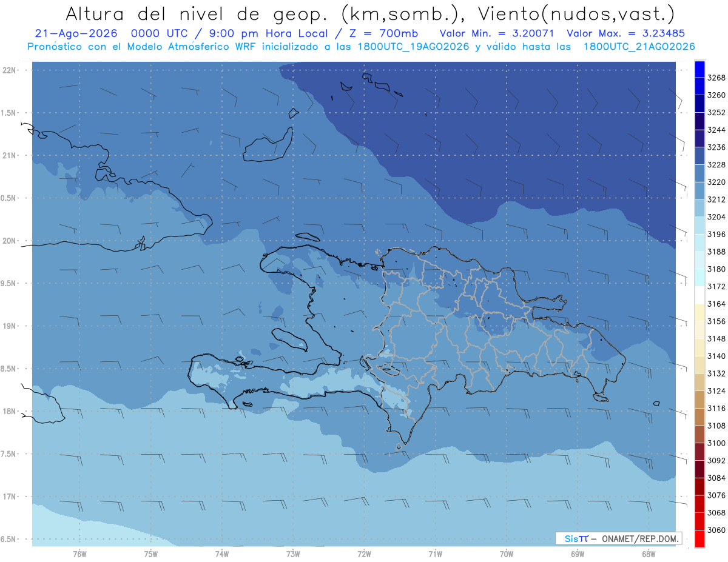Viewport: 728px width, 562px height.
Task: Click the '71W' longitude label
Action: click(x=435, y=554)
